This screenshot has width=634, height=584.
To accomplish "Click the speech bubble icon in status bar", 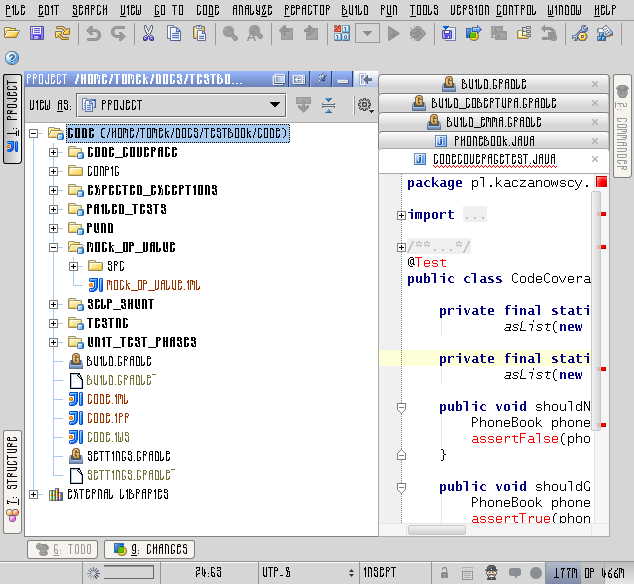I will coord(514,573).
